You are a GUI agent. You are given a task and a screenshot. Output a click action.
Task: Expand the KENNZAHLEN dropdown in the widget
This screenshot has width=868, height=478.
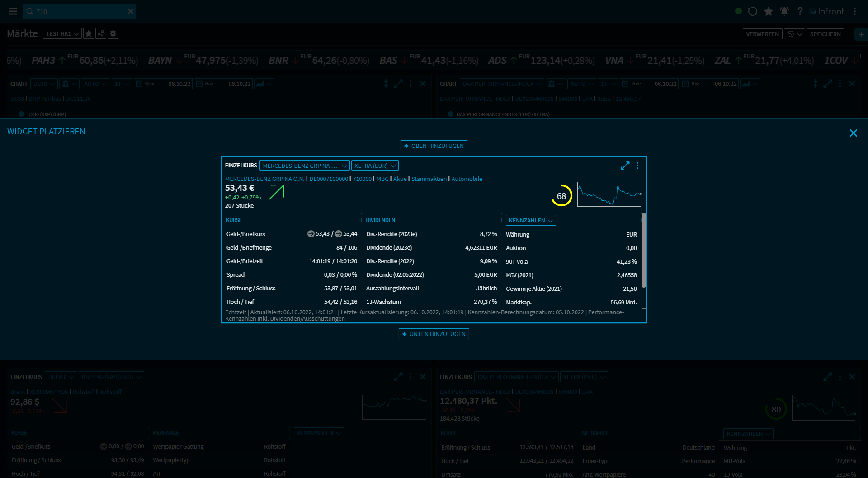(x=531, y=221)
